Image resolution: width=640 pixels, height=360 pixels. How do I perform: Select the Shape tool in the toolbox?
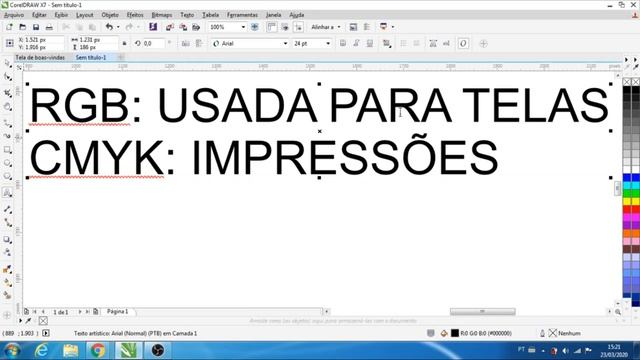(8, 77)
